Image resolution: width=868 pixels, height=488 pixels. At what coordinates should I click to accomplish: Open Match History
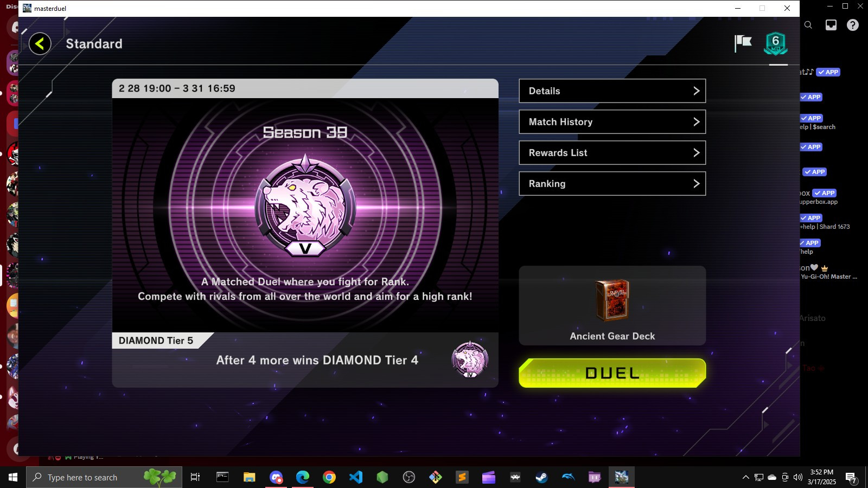[612, 122]
